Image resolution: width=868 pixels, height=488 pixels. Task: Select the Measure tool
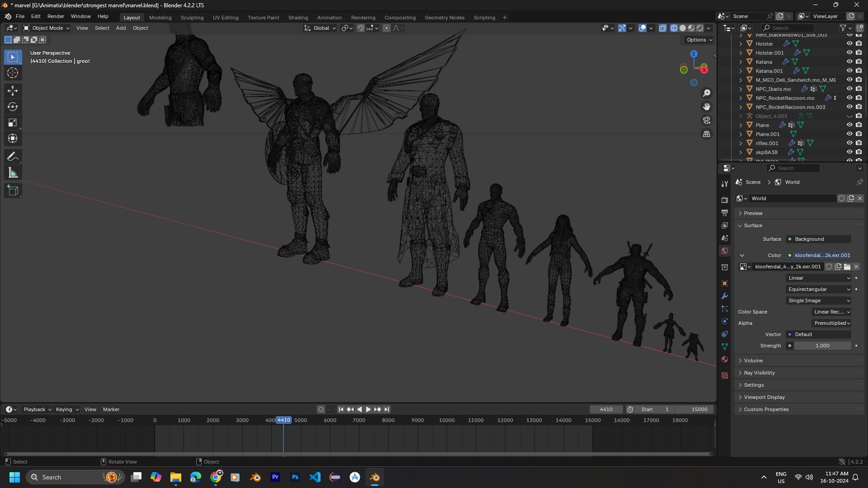coord(13,173)
